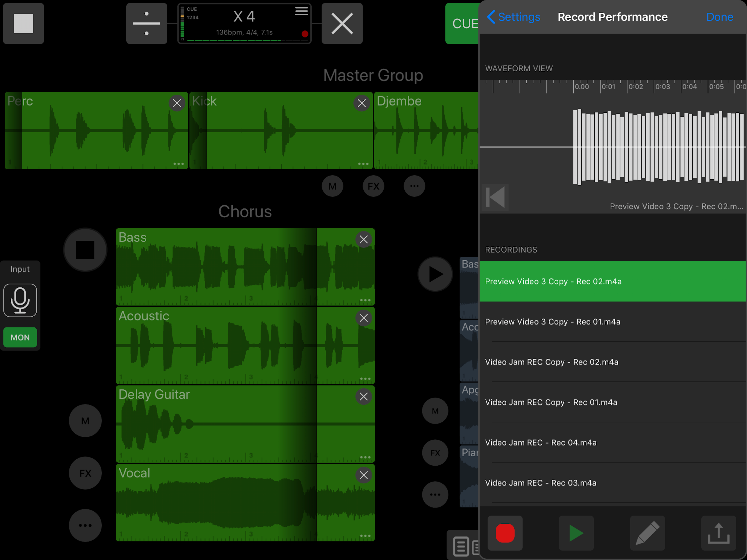The height and width of the screenshot is (560, 747).
Task: Clear the Vocal loop with X
Action: (363, 475)
